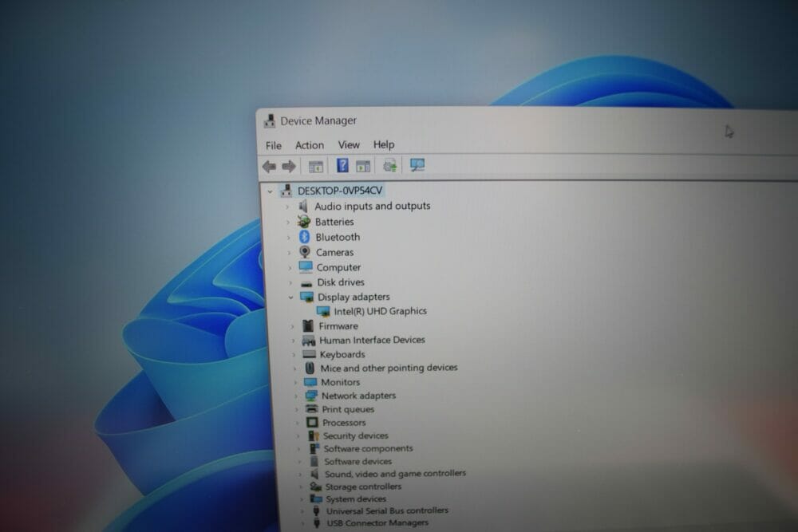The height and width of the screenshot is (532, 798).
Task: Select the Monitors row
Action: tap(341, 382)
